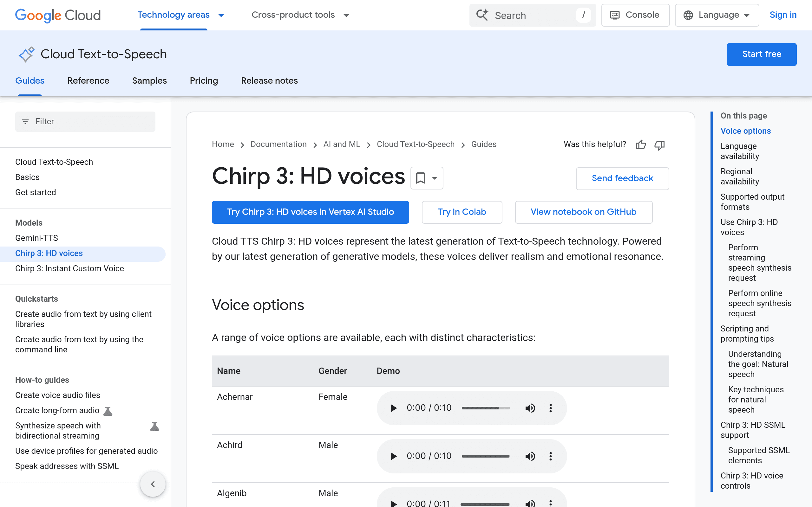Open Achird audio player more options menu

click(550, 456)
